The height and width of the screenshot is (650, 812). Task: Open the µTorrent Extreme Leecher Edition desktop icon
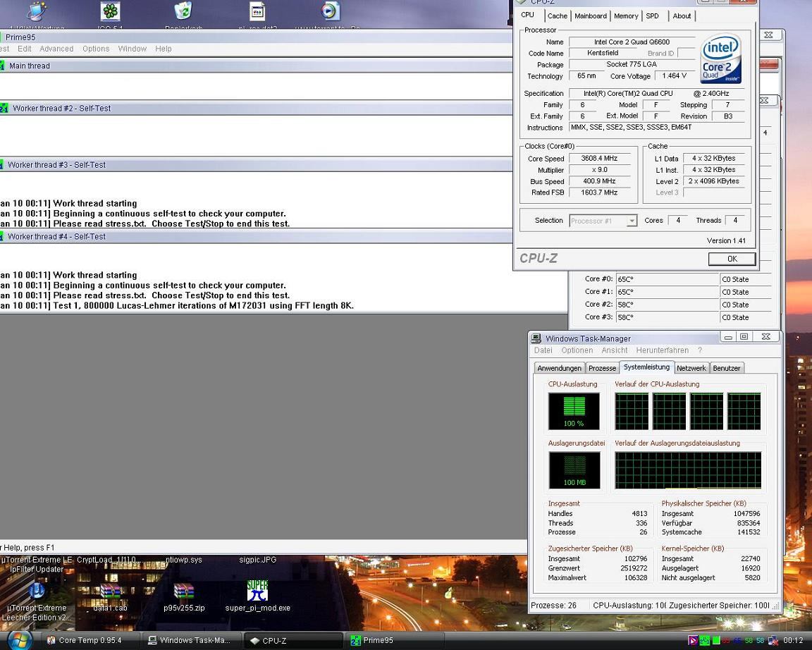click(36, 592)
